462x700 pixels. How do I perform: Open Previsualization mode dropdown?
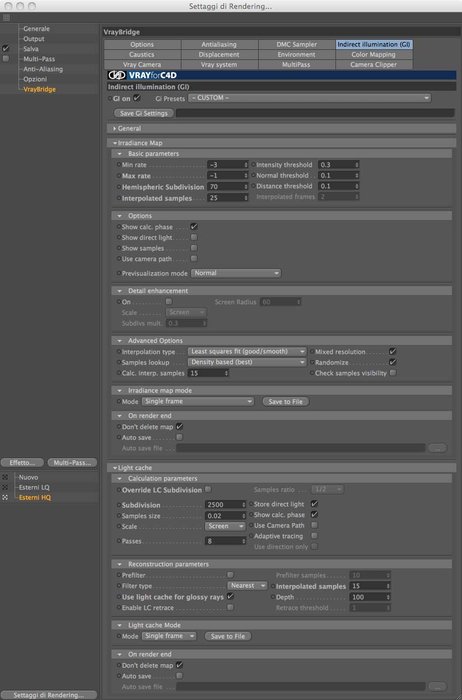click(236, 273)
